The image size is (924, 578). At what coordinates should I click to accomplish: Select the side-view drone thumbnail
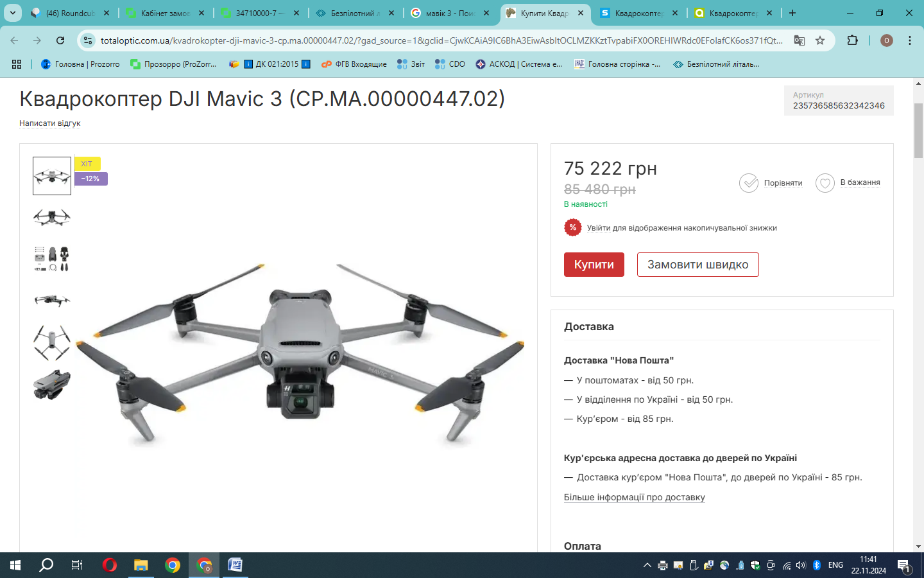(52, 300)
